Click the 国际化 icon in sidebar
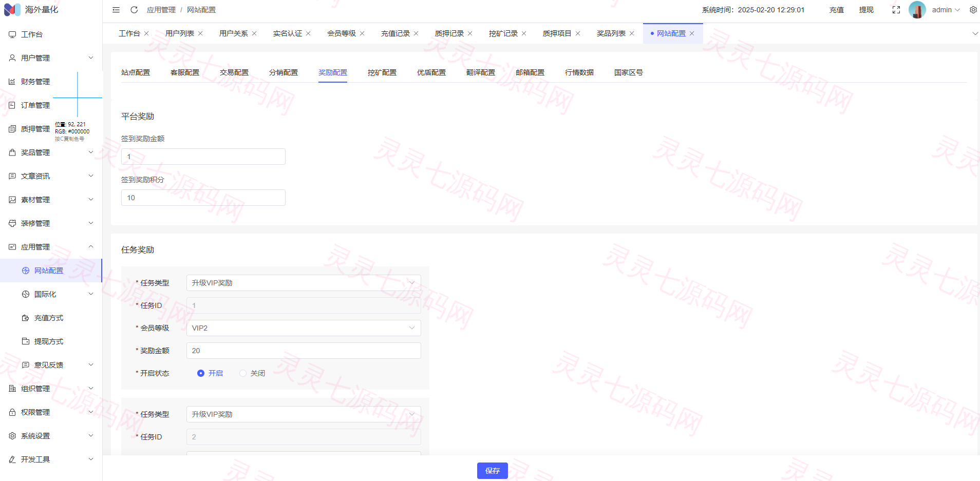The height and width of the screenshot is (481, 980). pos(26,294)
